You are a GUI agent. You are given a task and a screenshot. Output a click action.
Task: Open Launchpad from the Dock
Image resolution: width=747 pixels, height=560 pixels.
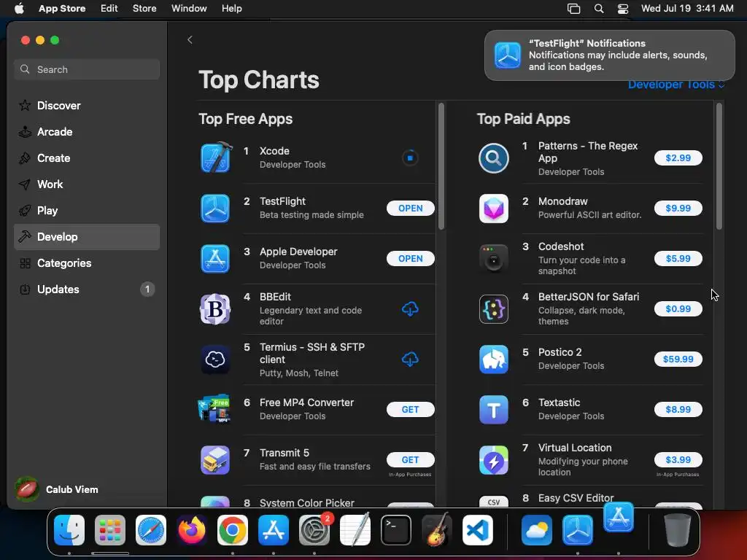coord(110,530)
